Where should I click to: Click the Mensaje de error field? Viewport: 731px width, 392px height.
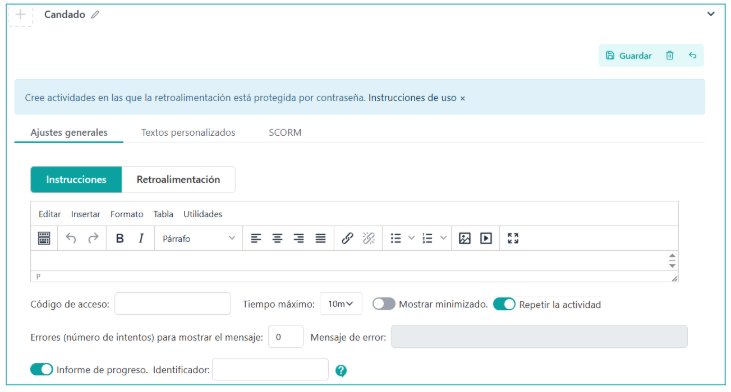click(539, 337)
